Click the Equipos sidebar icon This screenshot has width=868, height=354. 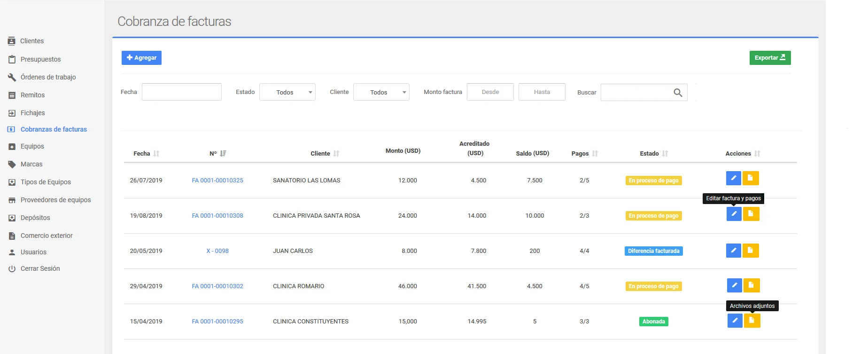[x=12, y=147]
